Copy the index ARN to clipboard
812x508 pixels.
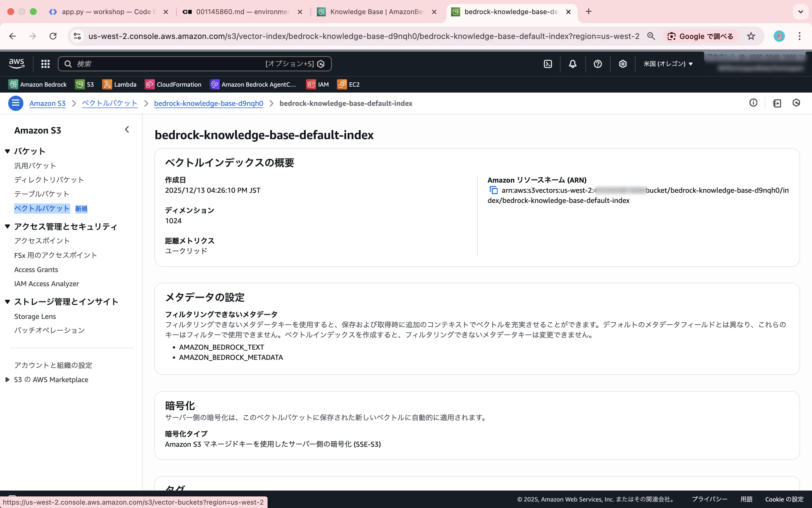(493, 190)
